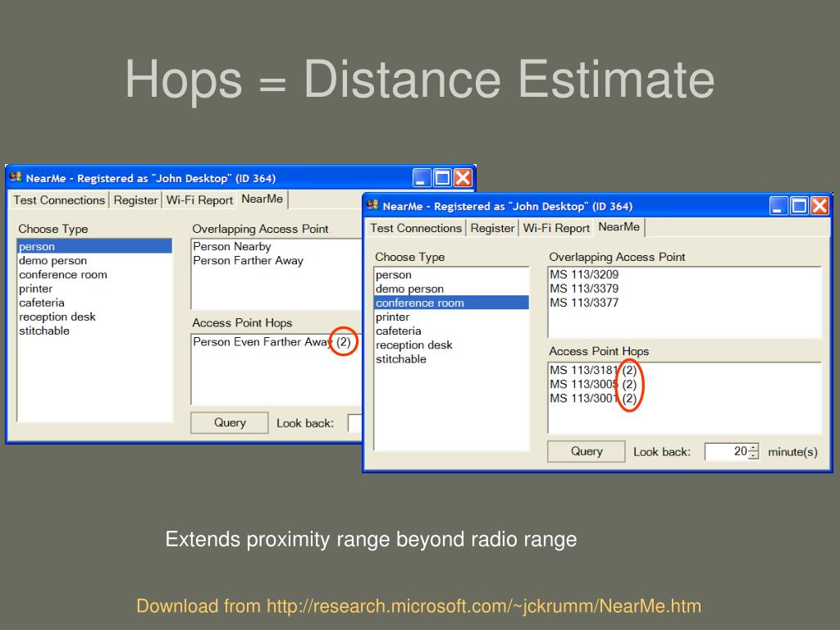Open Test Connections tab in the back window
840x630 pixels.
[x=59, y=200]
